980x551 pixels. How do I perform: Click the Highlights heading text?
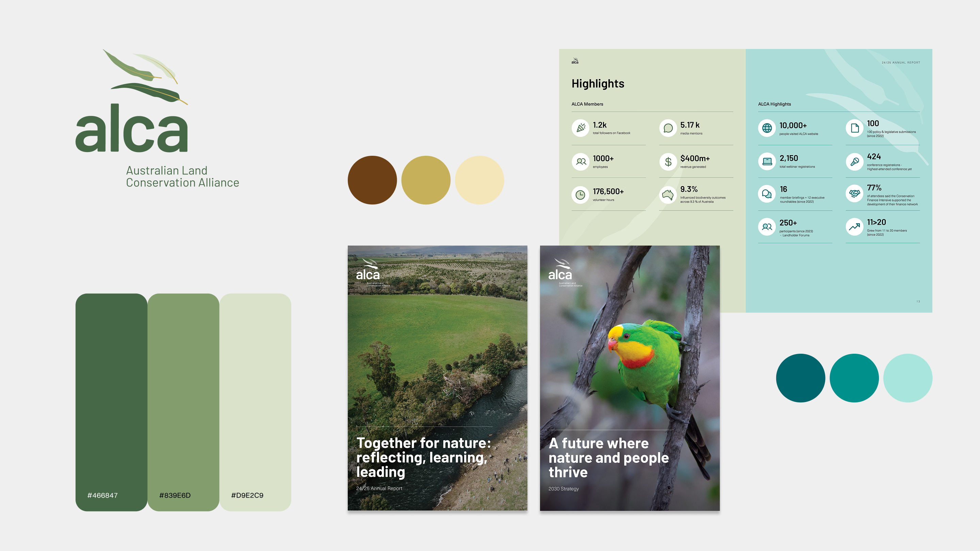[x=598, y=84]
